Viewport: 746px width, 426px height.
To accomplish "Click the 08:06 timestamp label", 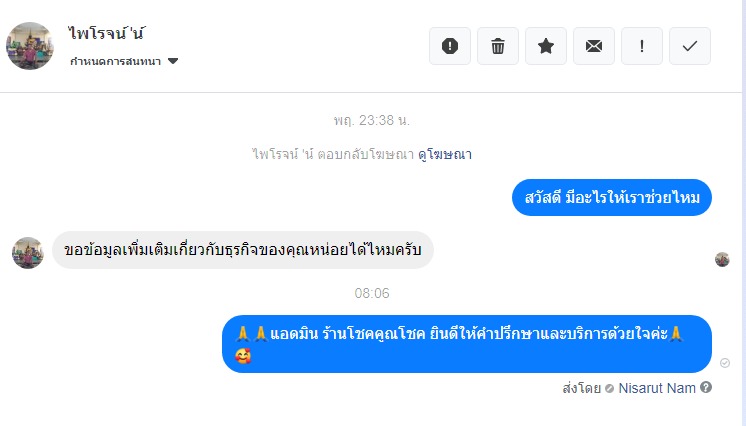I will point(372,293).
